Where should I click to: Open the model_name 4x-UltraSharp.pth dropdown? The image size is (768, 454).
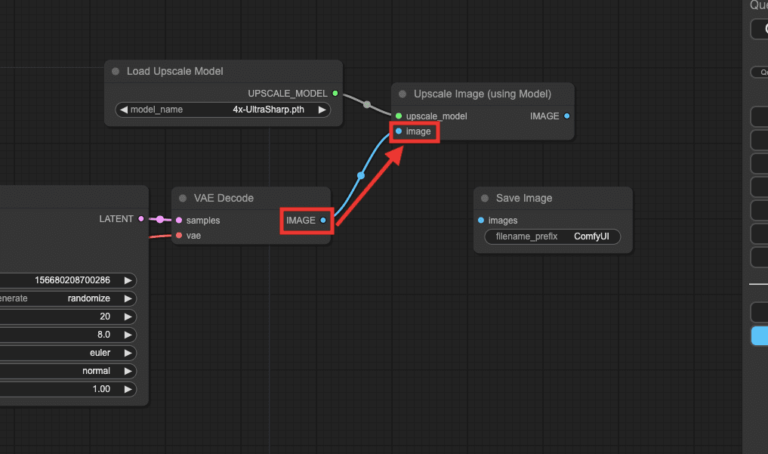coord(223,110)
